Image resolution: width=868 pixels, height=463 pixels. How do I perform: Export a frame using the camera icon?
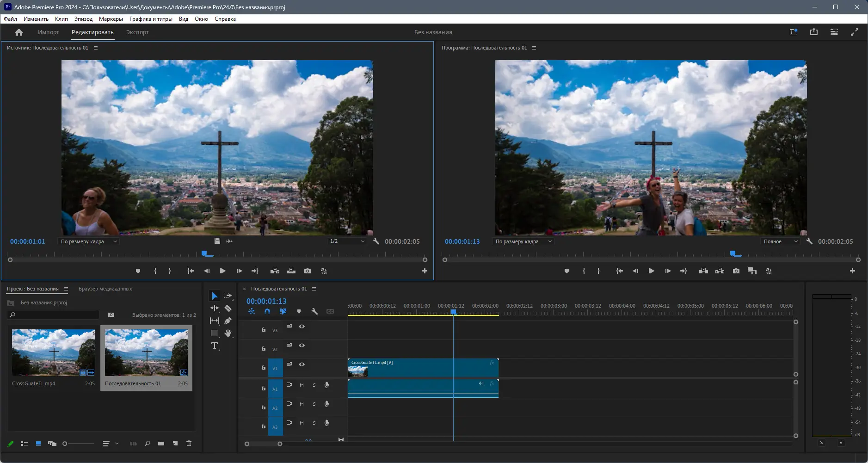click(x=736, y=271)
